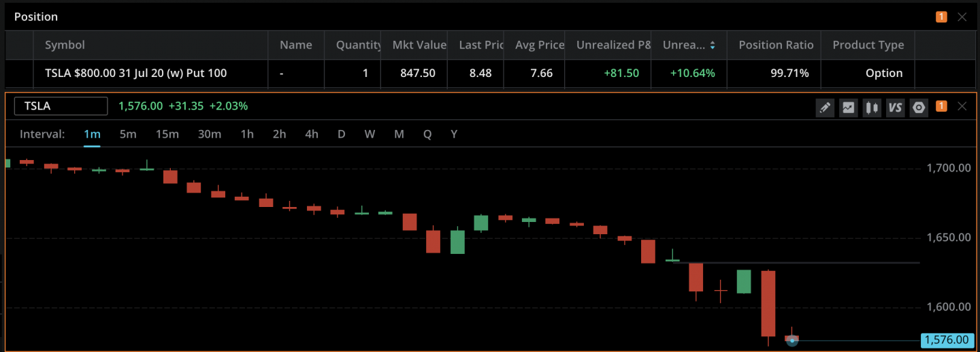Switch chart interval to 4h
This screenshot has height=352, width=980.
click(312, 134)
